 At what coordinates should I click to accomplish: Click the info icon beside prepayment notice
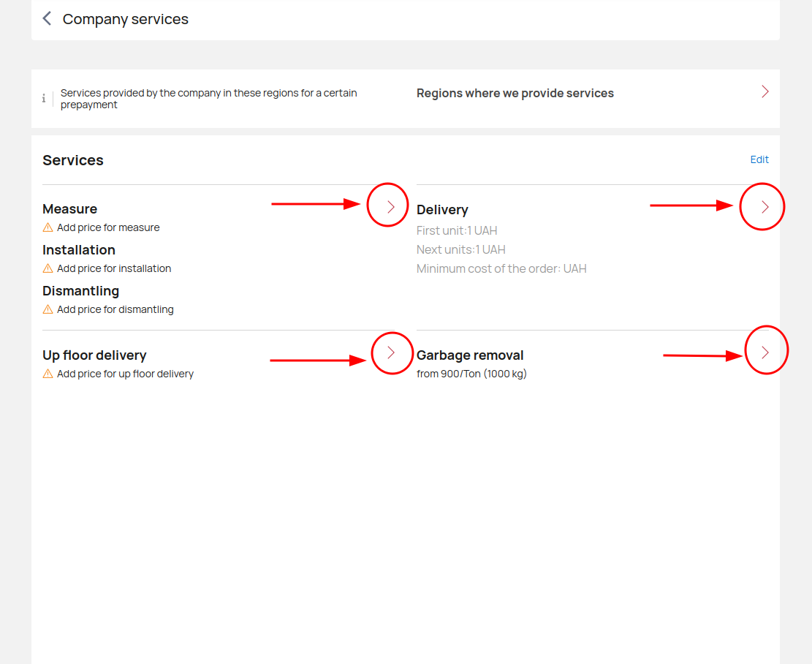(44, 98)
